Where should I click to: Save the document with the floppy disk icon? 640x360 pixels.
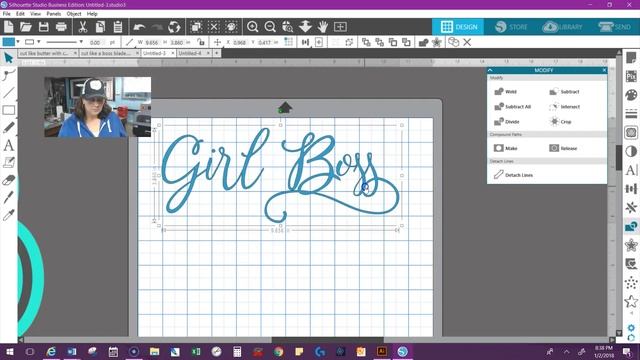pos(44,27)
